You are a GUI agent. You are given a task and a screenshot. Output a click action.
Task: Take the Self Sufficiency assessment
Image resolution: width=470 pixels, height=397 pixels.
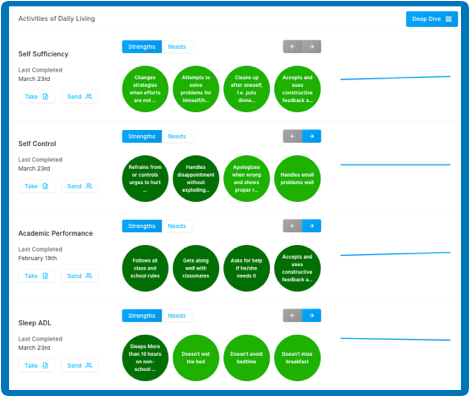(37, 97)
